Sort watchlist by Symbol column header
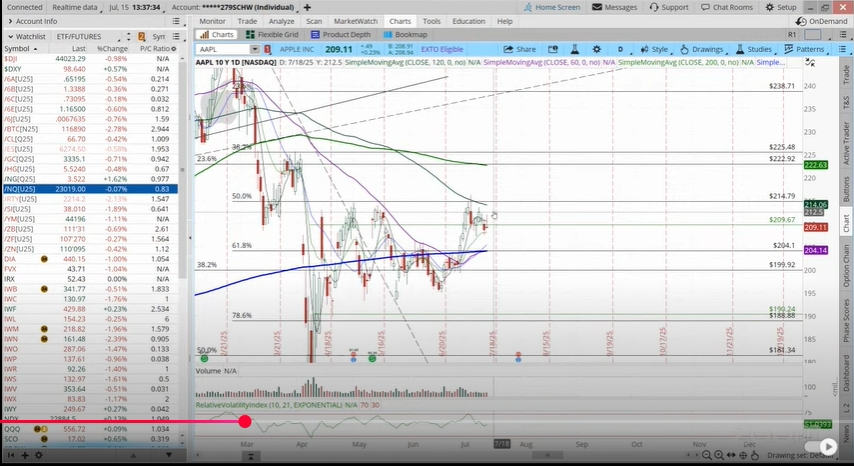Viewport: 854px width, 466px height. coord(20,48)
